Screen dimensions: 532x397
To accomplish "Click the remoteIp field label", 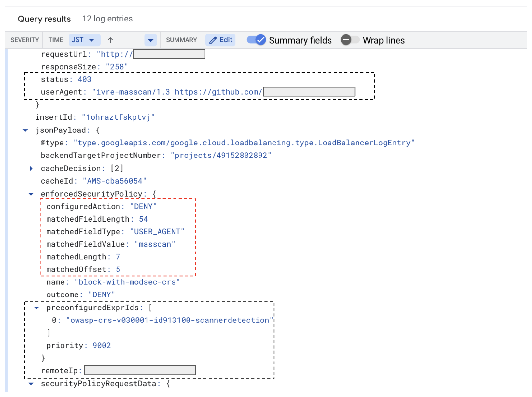I will [61, 371].
